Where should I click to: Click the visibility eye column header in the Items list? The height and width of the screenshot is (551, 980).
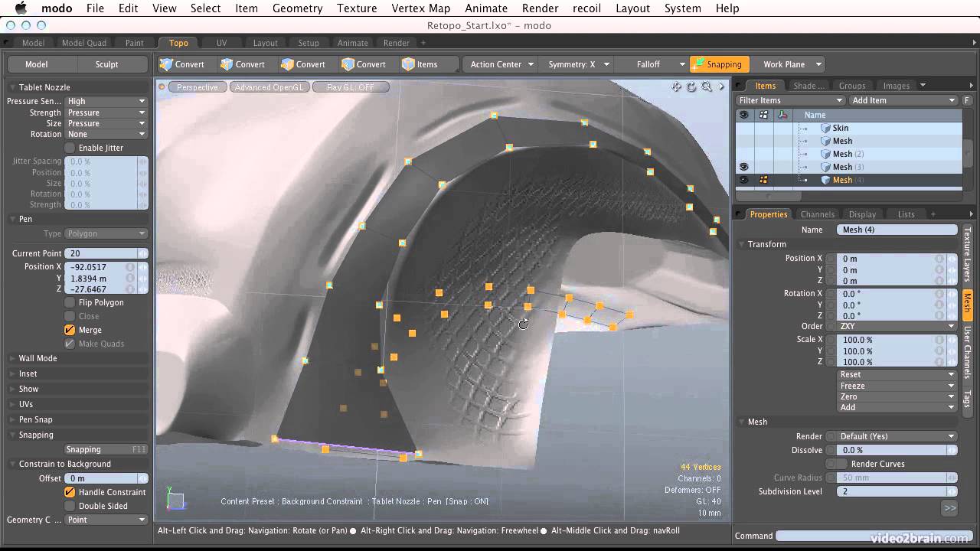pos(743,115)
